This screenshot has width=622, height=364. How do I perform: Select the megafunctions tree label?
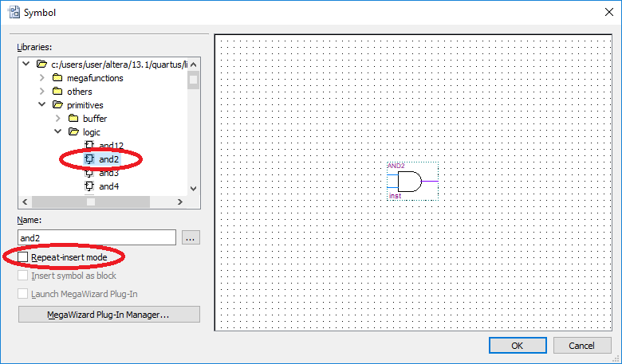(95, 78)
